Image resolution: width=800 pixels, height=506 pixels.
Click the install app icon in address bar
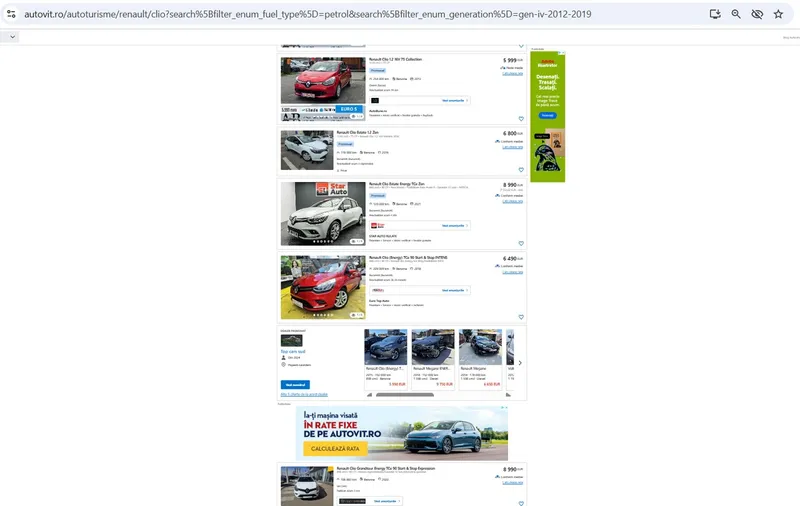(x=715, y=14)
